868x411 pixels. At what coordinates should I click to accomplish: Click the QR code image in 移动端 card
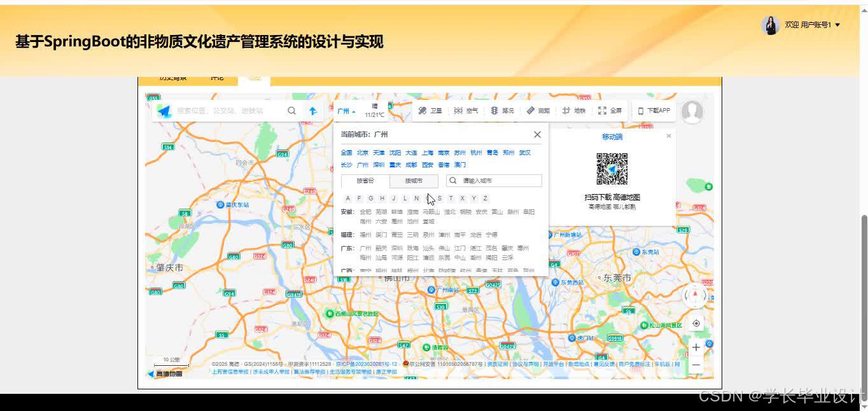pos(612,169)
